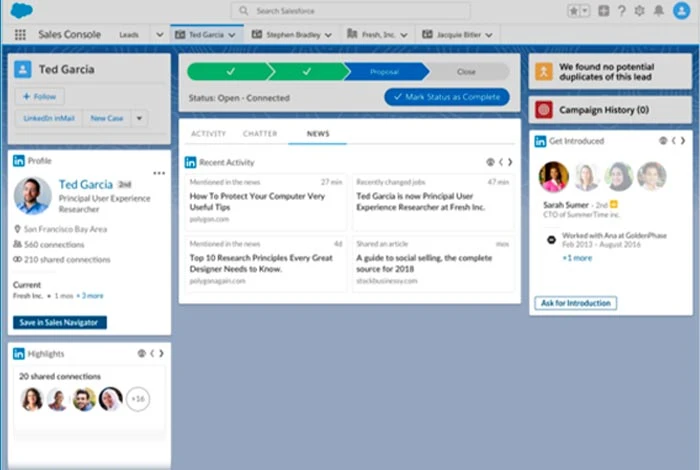Click the Salesforce cloud logo
This screenshot has width=700, height=470.
tap(21, 10)
